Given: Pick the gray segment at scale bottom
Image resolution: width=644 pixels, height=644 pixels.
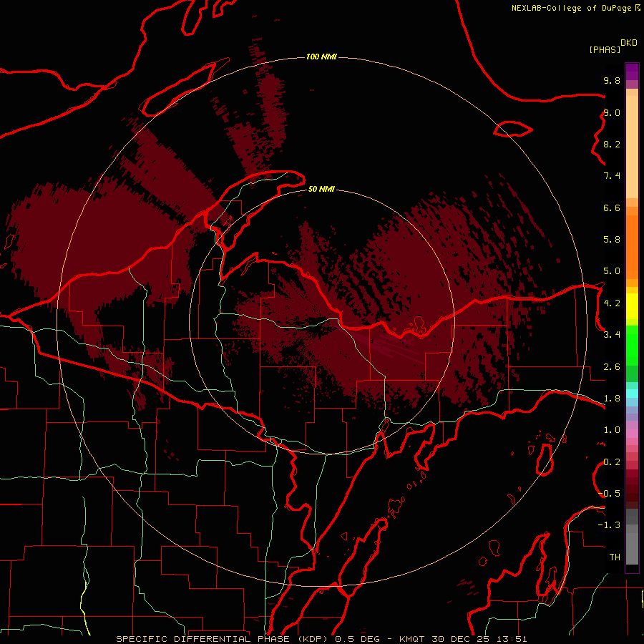Looking at the screenshot, I should [x=632, y=548].
